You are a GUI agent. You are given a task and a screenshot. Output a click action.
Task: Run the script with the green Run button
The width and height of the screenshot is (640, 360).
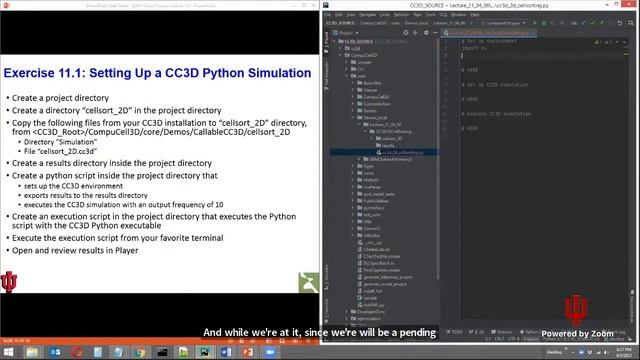(535, 23)
